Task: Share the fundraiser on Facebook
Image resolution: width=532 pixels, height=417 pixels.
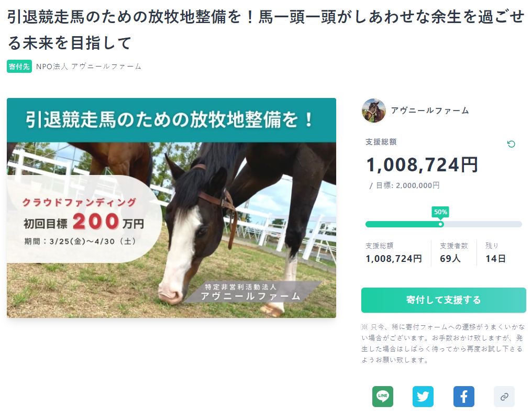Action: (464, 397)
